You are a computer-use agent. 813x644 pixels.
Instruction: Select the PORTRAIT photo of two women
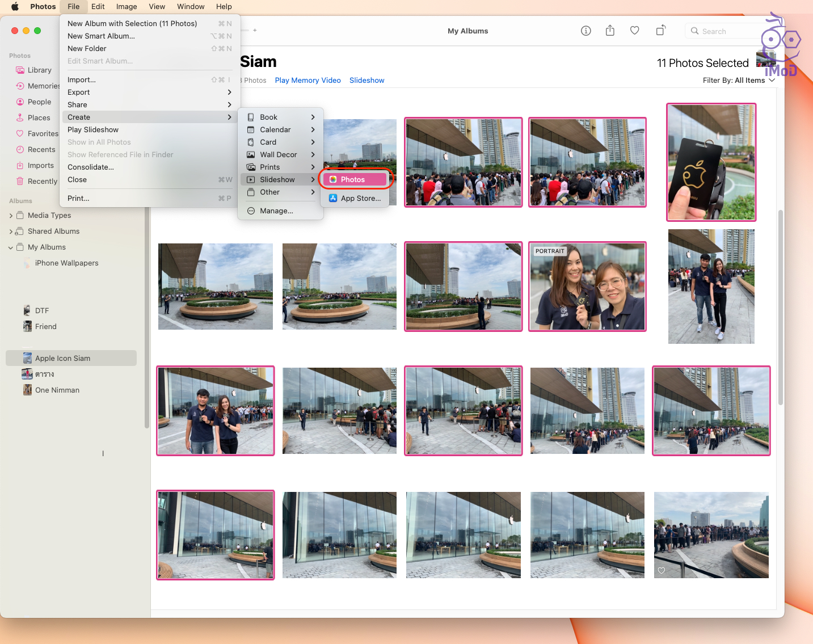tap(587, 287)
